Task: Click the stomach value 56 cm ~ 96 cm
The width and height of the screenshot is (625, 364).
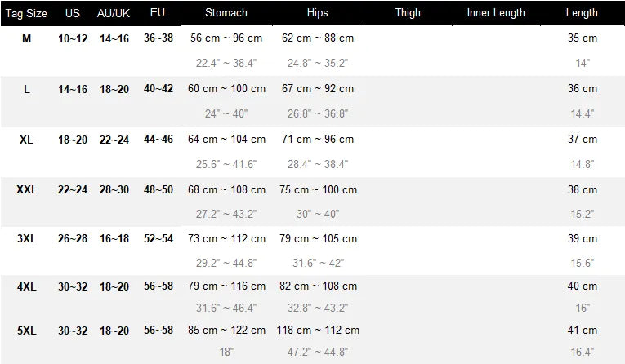Action: [x=226, y=38]
